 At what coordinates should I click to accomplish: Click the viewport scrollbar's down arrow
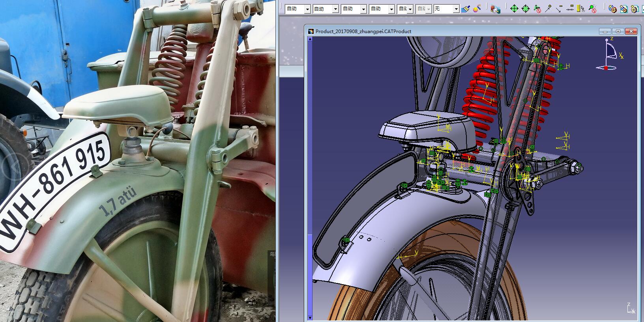310,318
